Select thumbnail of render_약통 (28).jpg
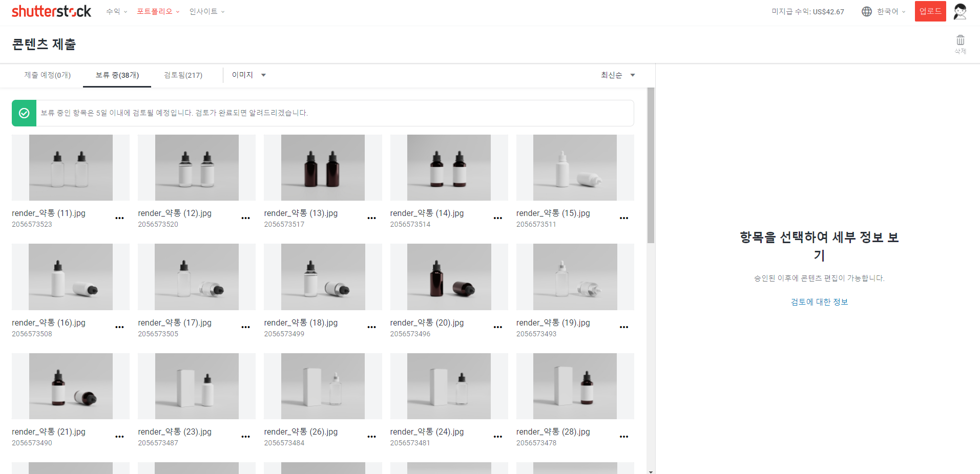Viewport: 980px width, 474px height. pyautogui.click(x=575, y=386)
